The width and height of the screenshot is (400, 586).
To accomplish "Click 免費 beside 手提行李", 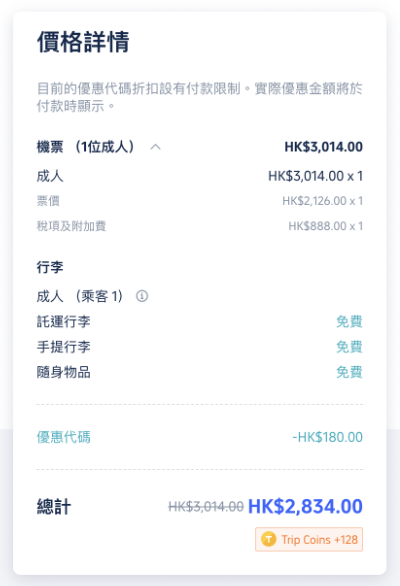I will pos(349,347).
